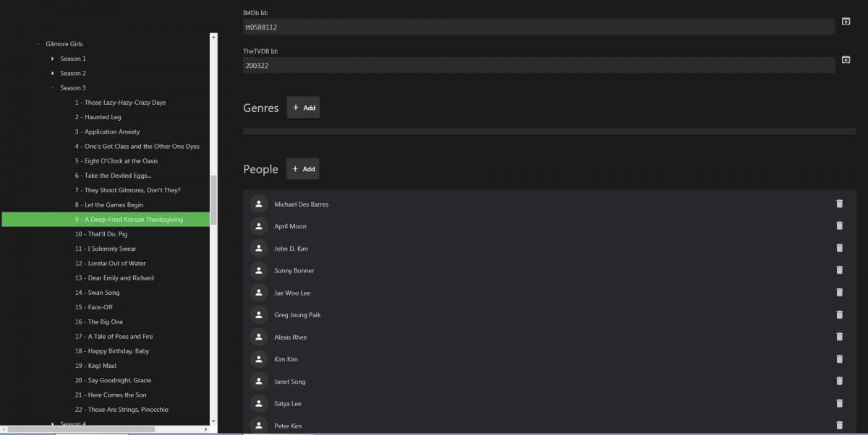Screen dimensions: 868x435
Task: Remove Satya Lee with trash icon
Action: pos(839,403)
